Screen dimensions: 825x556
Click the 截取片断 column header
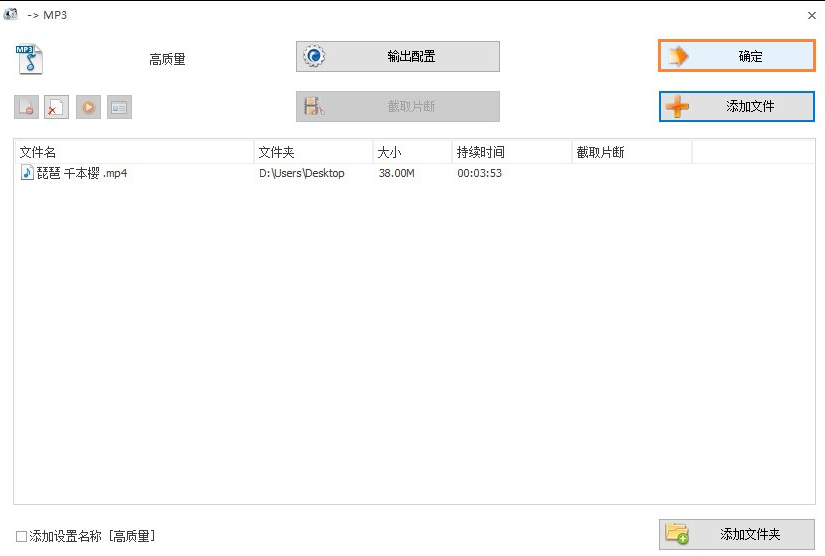632,153
